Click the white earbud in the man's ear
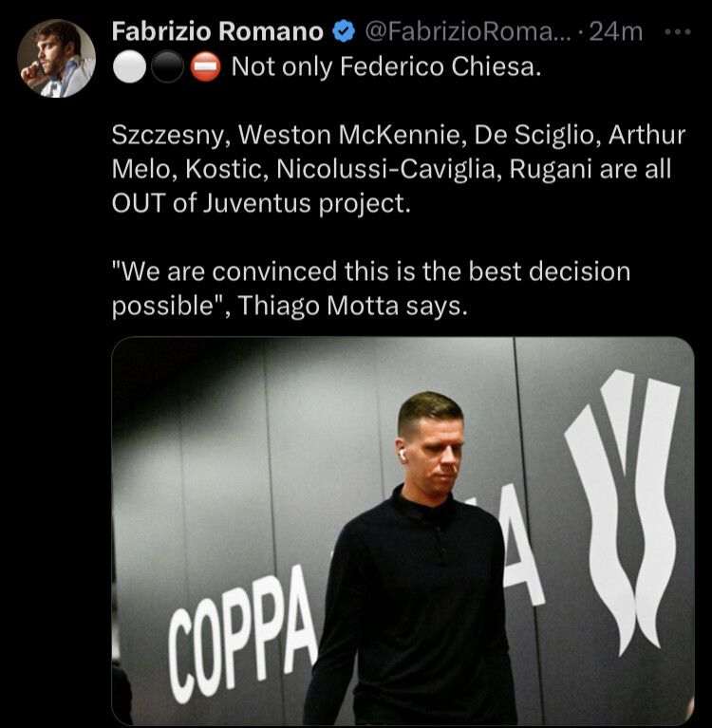 point(403,456)
